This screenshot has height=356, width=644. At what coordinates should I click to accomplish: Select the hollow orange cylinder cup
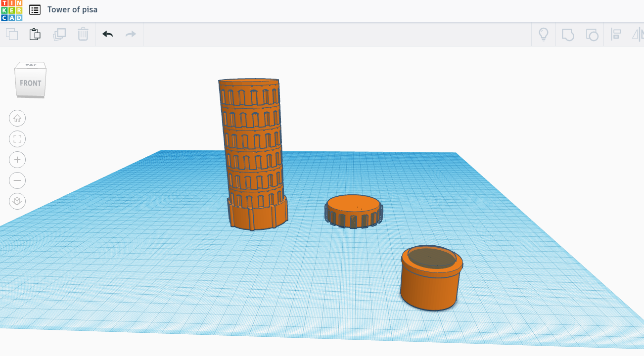[431, 278]
